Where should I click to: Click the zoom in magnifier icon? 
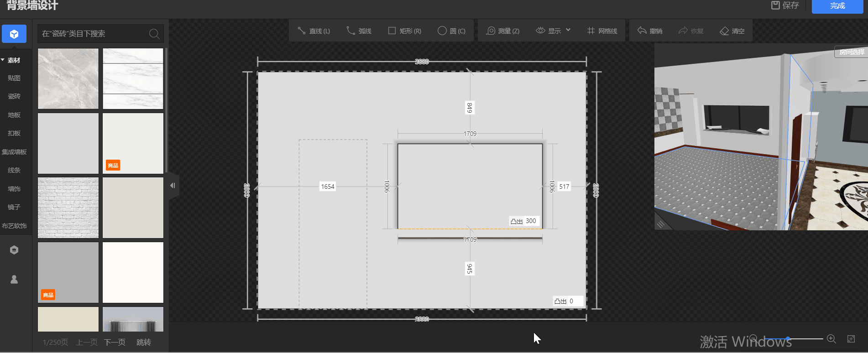coord(831,339)
